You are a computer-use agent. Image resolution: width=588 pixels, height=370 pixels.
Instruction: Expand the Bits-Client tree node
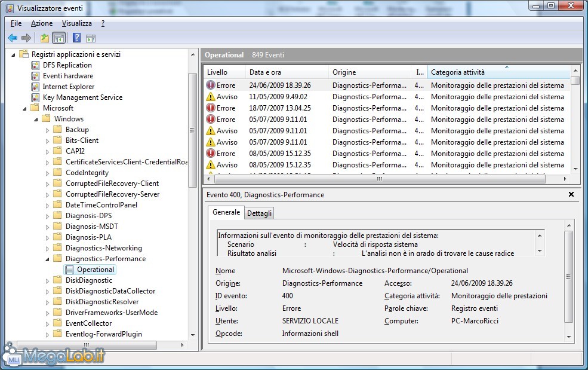tap(47, 141)
